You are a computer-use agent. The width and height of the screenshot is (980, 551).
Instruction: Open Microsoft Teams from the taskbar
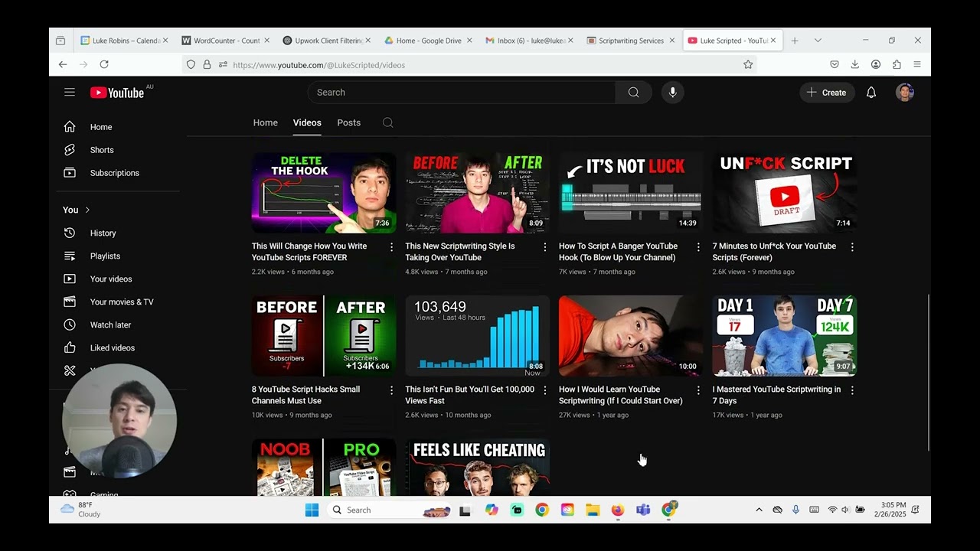[643, 510]
